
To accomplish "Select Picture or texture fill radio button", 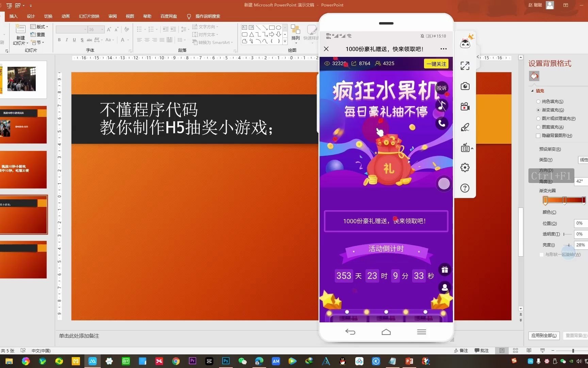I will pos(538,119).
